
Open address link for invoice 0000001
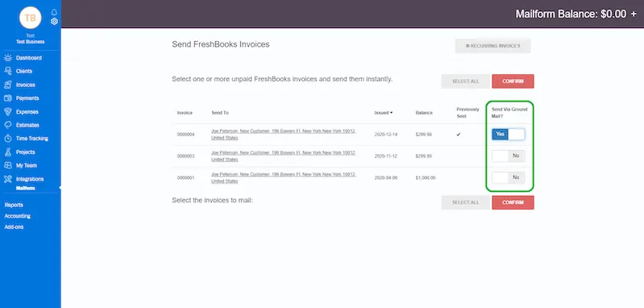point(284,178)
